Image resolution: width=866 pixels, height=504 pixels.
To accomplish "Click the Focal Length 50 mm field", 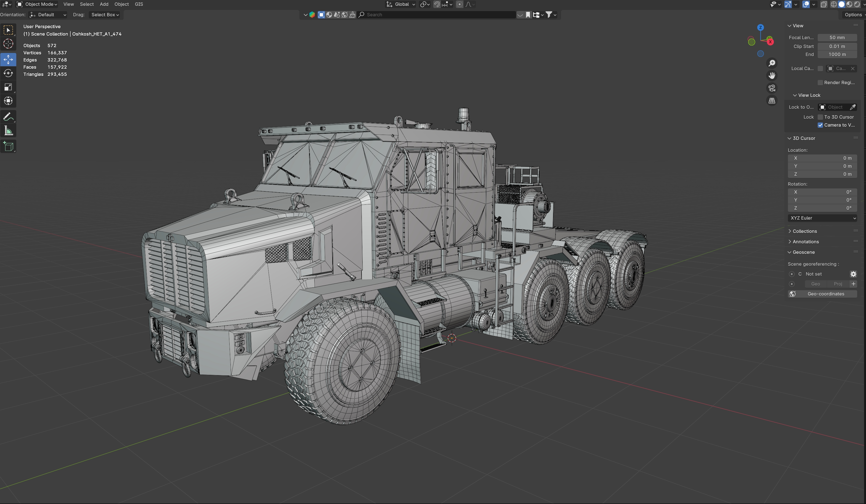I will 837,38.
